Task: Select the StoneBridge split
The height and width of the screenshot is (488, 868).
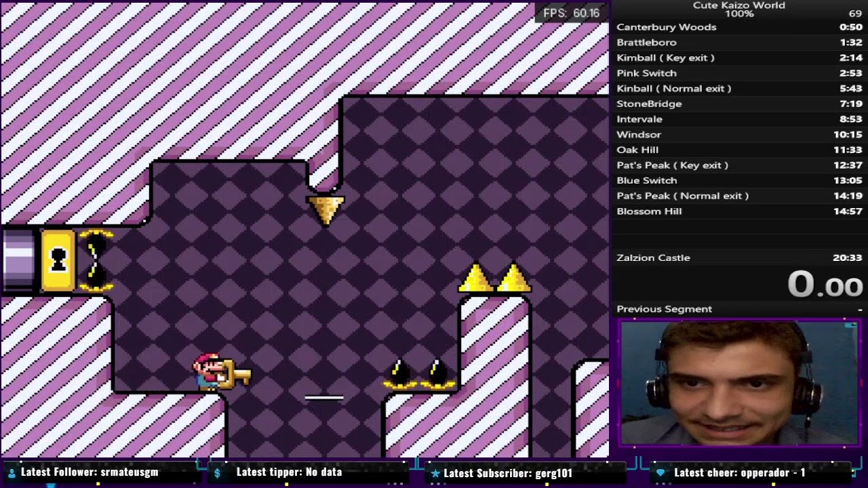Action: click(x=739, y=104)
